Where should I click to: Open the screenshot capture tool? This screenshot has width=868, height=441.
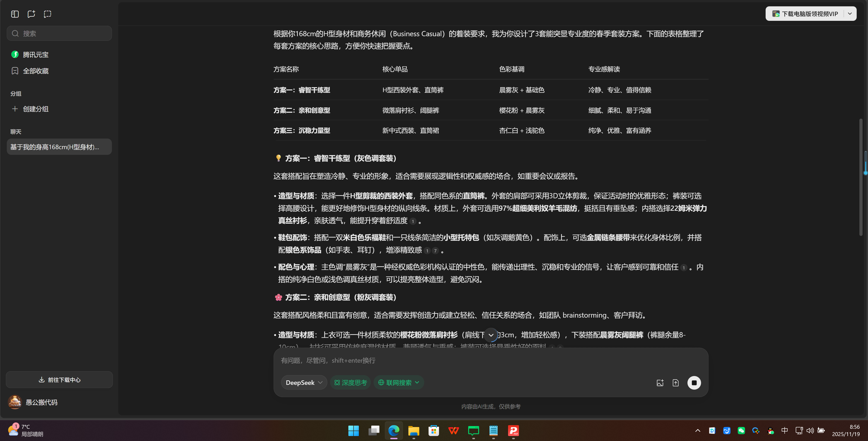pyautogui.click(x=47, y=14)
